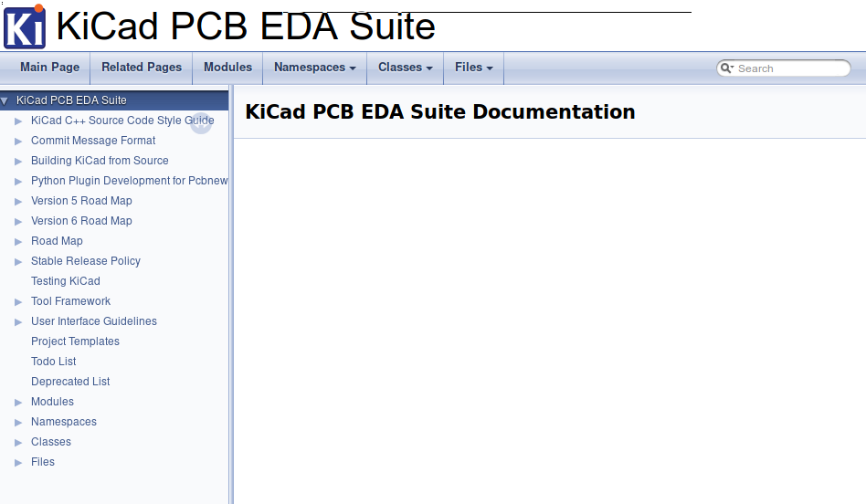This screenshot has height=504, width=866.
Task: Collapse the KiCad PCB EDA Suite tree root
Action: [5, 100]
